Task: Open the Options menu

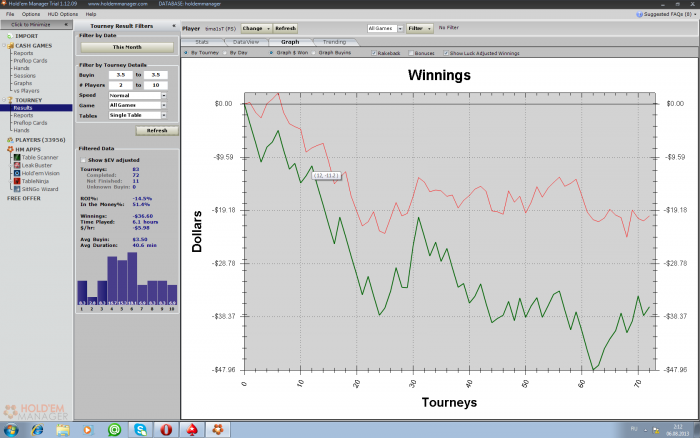Action: [31, 14]
